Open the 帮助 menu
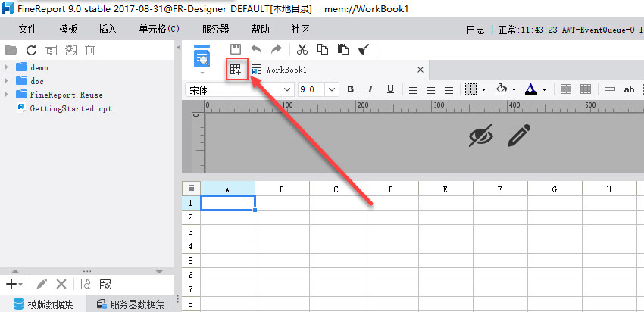 click(261, 29)
